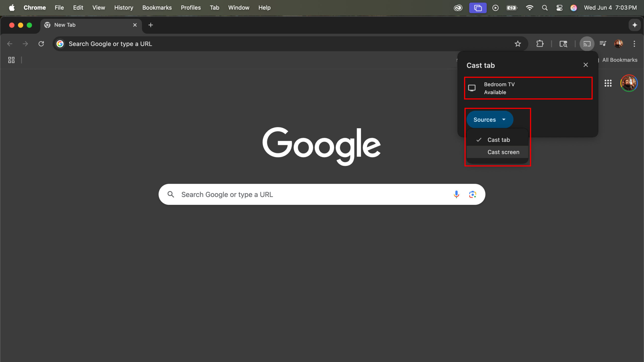Expand the Sources dropdown button

[489, 120]
